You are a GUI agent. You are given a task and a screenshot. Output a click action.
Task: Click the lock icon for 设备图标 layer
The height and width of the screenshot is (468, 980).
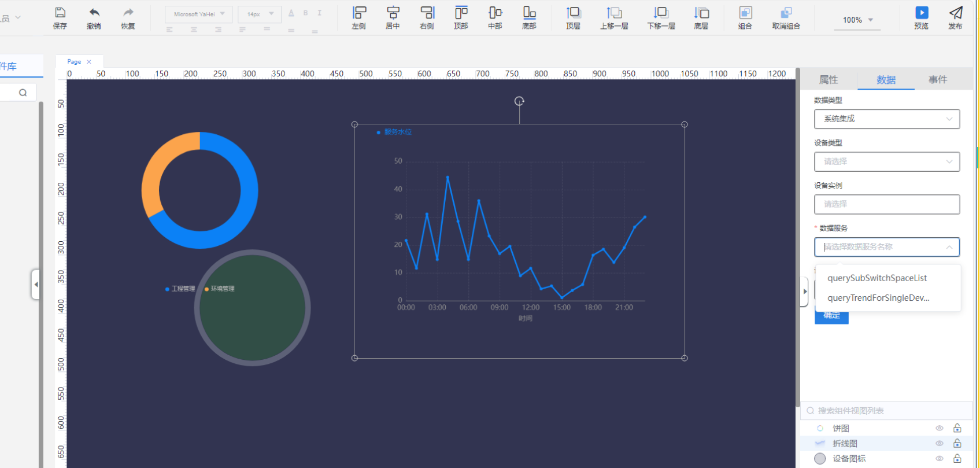coord(957,458)
